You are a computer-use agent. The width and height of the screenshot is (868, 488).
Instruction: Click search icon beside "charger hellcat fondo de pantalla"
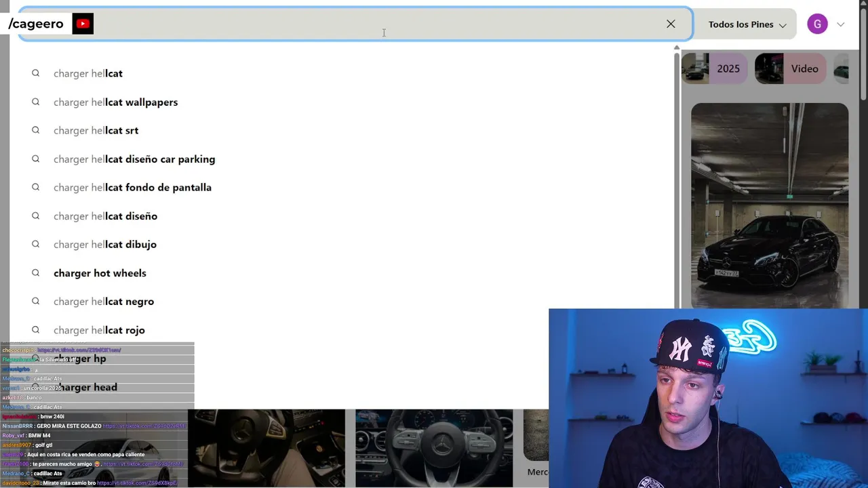(35, 187)
